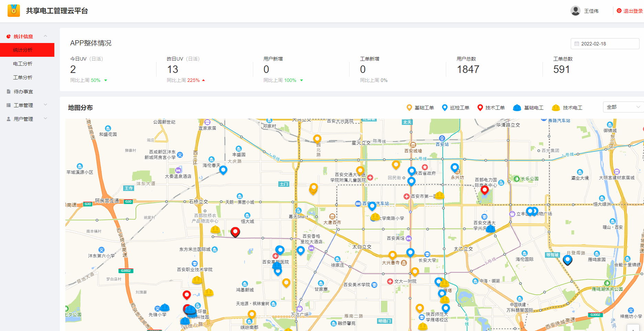Toggle 技术电工 legend item
This screenshot has height=331, width=644.
(567, 108)
